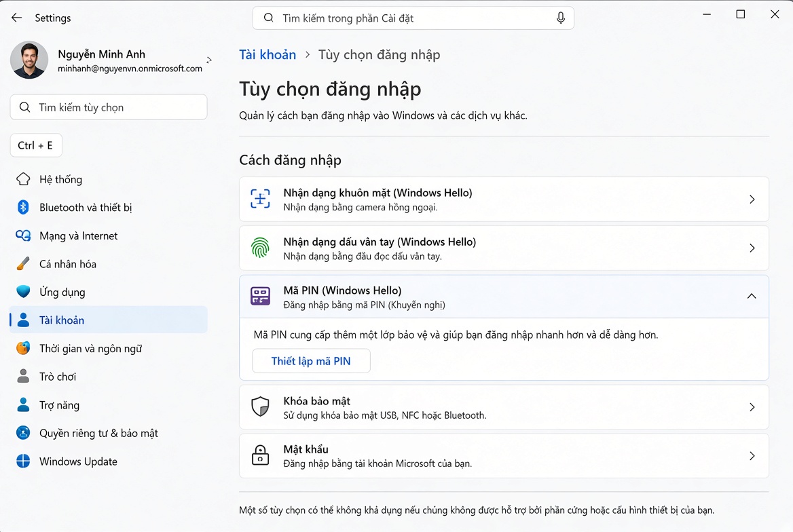Open Ứng dụng category
The image size is (793, 532).
pyautogui.click(x=109, y=292)
